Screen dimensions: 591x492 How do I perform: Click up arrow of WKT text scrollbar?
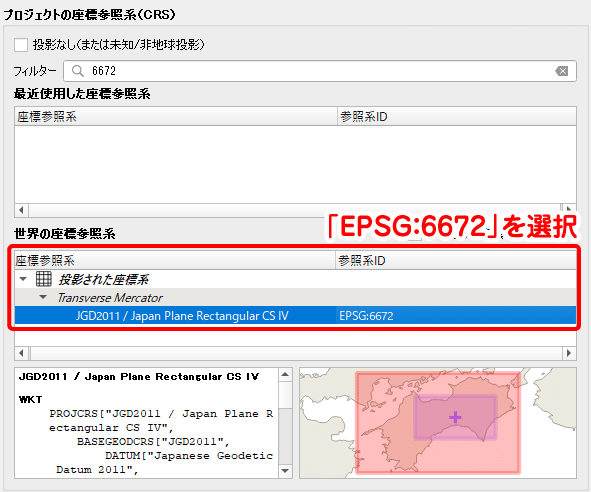coord(285,375)
